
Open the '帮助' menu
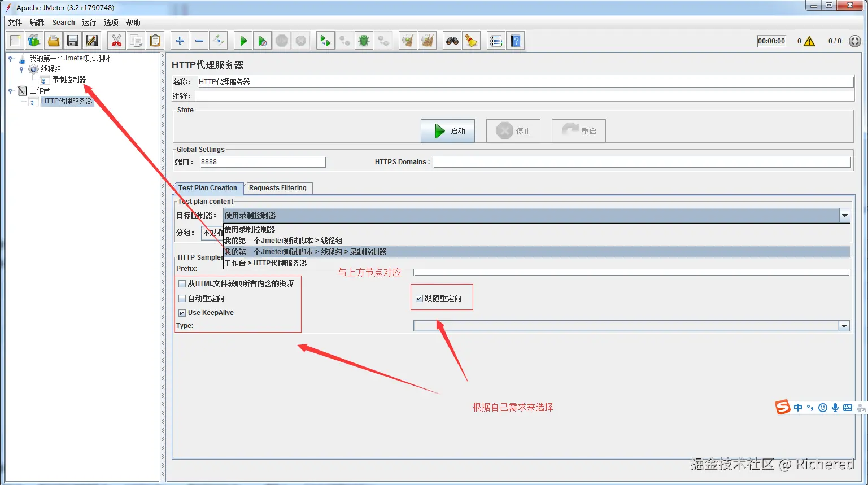coord(133,23)
